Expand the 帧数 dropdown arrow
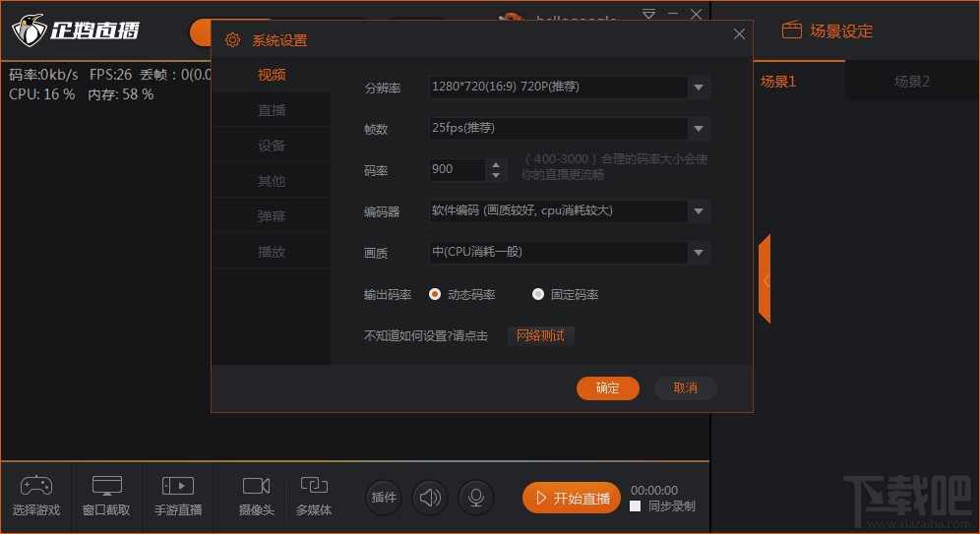The image size is (980, 534). (699, 129)
